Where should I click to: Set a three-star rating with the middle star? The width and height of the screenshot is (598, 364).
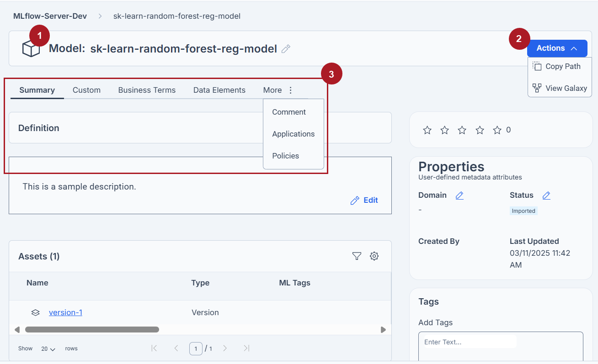[x=462, y=130]
